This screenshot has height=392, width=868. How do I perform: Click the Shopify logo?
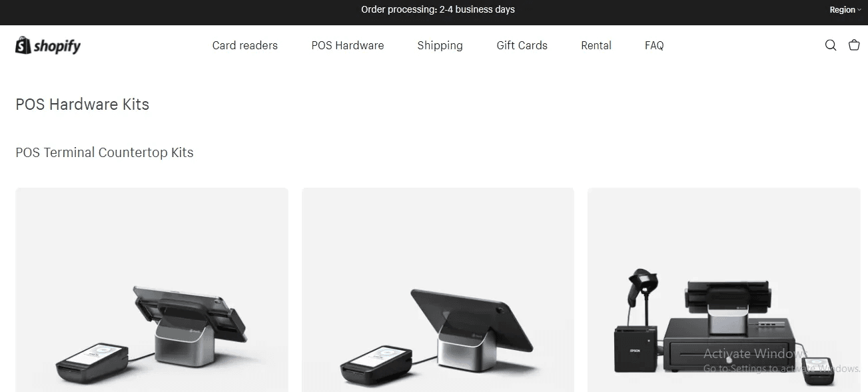click(x=48, y=45)
